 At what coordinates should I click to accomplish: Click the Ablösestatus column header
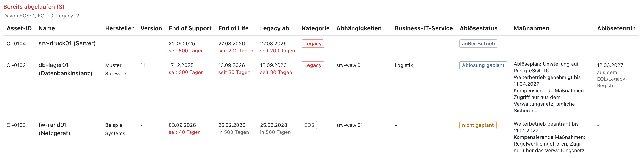tap(478, 28)
